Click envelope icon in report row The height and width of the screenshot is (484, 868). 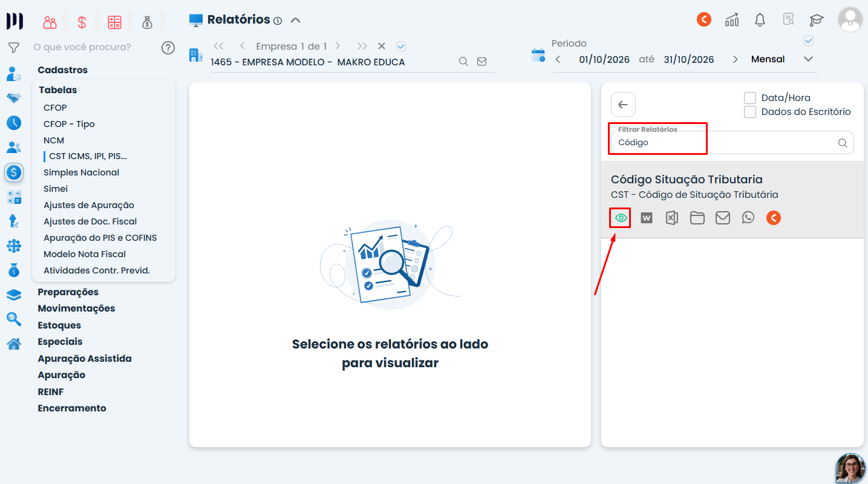pos(723,218)
